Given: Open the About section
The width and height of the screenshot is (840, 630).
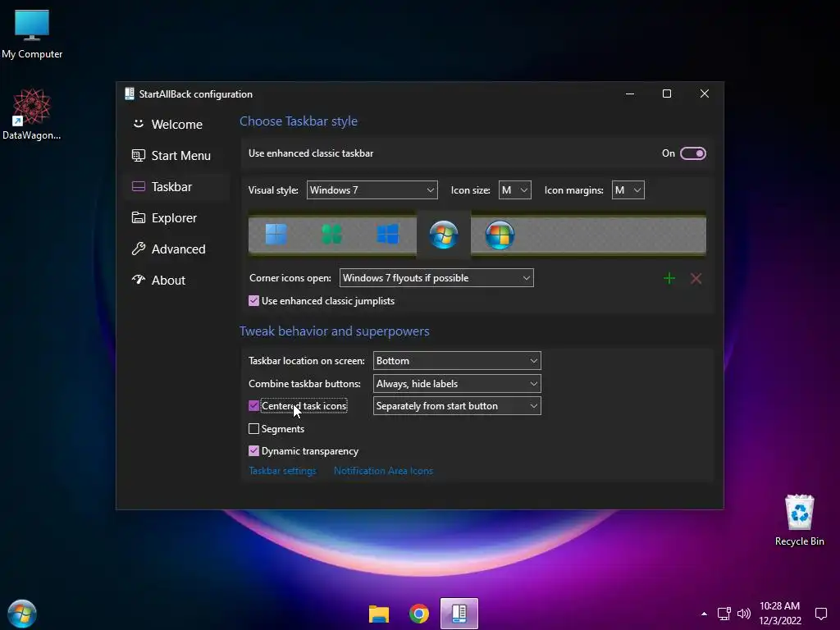Looking at the screenshot, I should (176, 280).
